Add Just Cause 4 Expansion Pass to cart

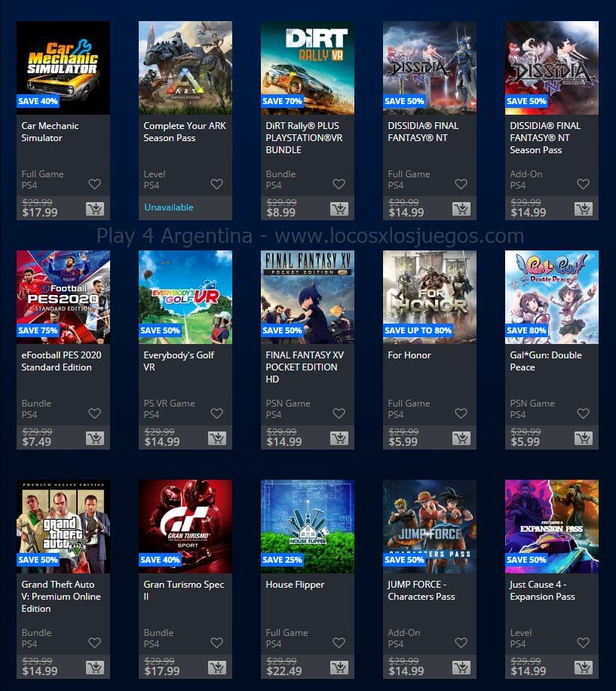tap(584, 667)
